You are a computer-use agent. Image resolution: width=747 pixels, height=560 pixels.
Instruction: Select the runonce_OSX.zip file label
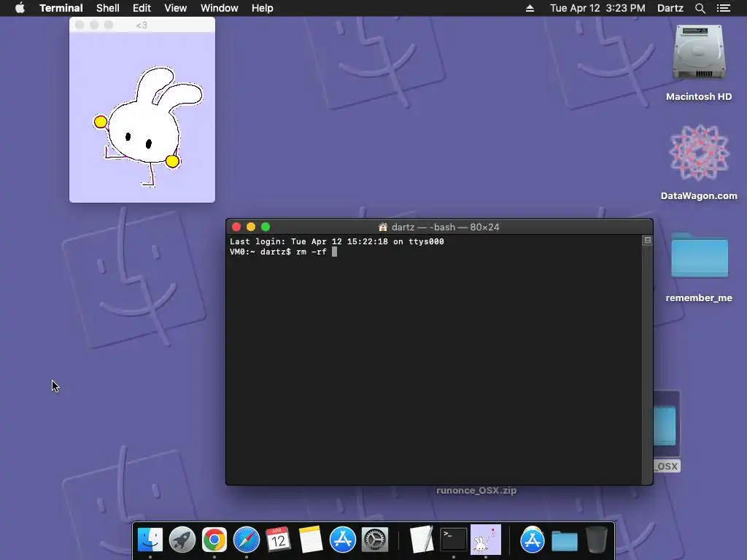[476, 491]
